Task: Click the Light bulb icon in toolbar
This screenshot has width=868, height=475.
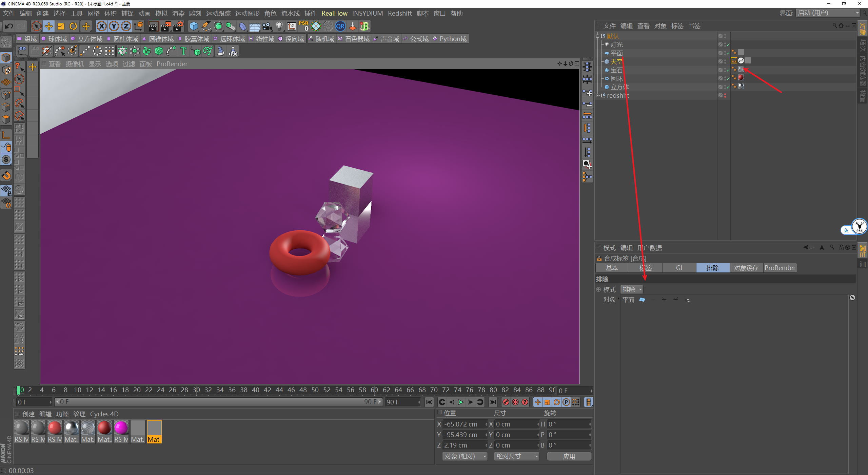Action: [279, 26]
